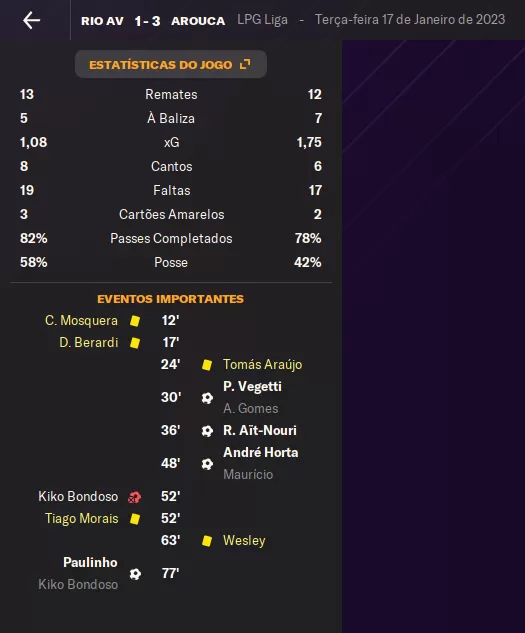Click Kiko Bondoso's red missed-chance icon
Screen dimensions: 525x633
point(134,497)
